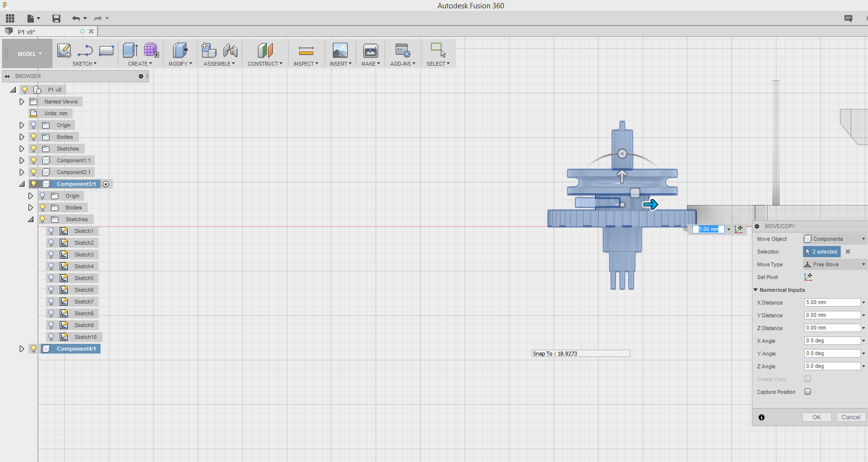Expand the Named Views folder
The width and height of the screenshot is (868, 462).
click(22, 102)
